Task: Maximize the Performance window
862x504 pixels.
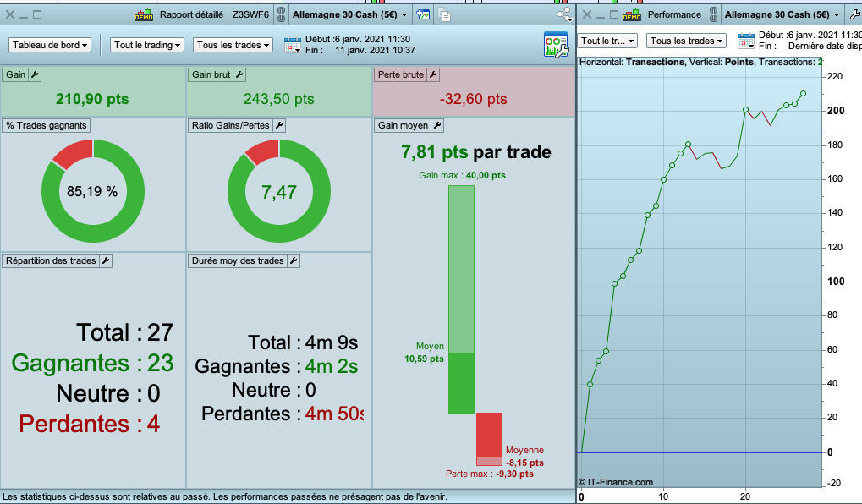Action: [615, 15]
